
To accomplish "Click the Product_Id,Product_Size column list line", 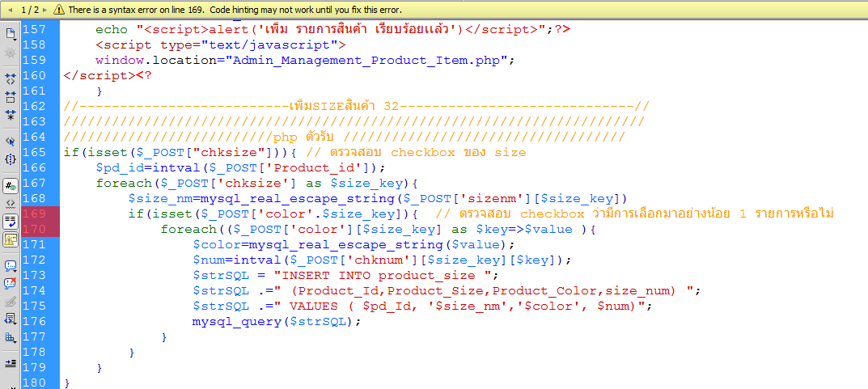I will [447, 290].
